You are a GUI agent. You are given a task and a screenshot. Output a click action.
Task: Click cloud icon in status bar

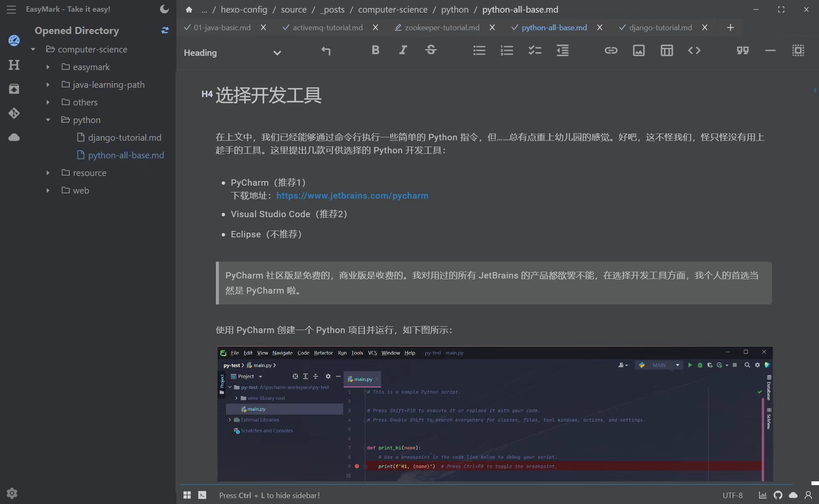pos(793,495)
